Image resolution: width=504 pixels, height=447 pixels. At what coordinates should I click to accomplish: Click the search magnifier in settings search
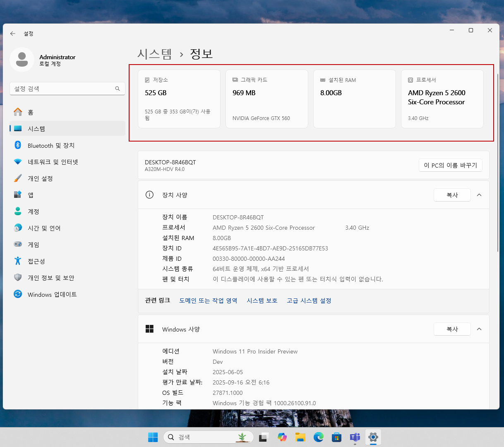coord(118,89)
